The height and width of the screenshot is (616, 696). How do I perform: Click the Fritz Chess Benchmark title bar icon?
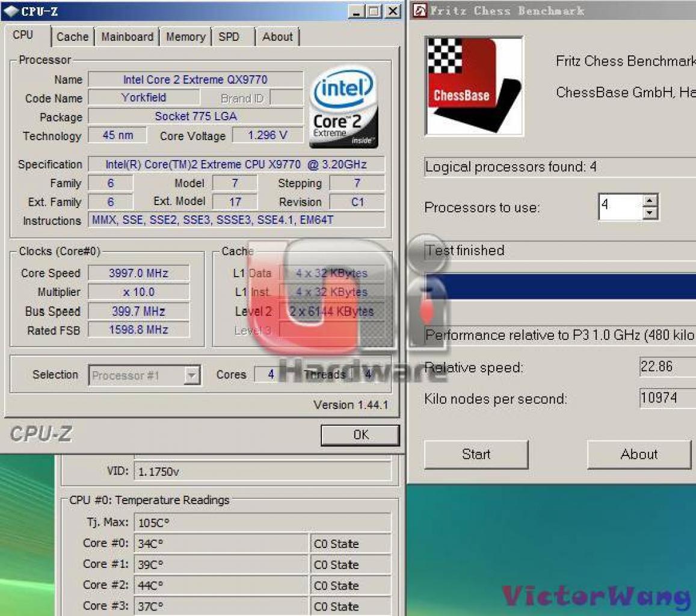coord(419,10)
